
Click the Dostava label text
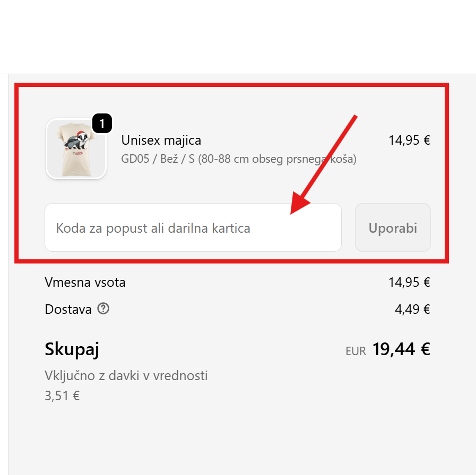pos(68,309)
